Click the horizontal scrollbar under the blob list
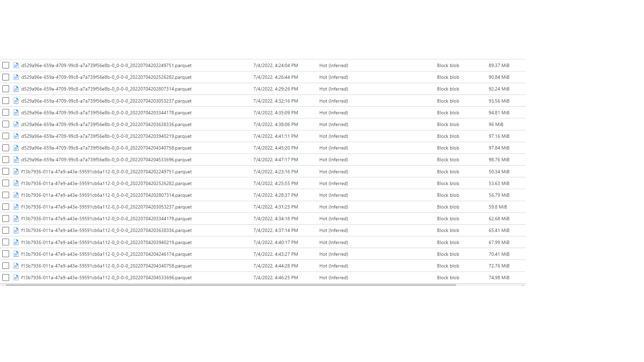The image size is (644, 362). [x=231, y=285]
